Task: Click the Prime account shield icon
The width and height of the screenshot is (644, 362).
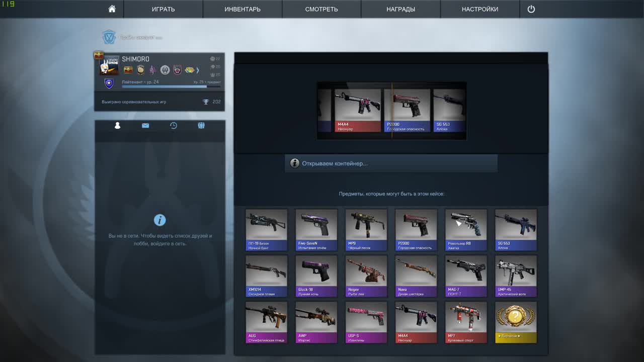Action: pyautogui.click(x=109, y=37)
